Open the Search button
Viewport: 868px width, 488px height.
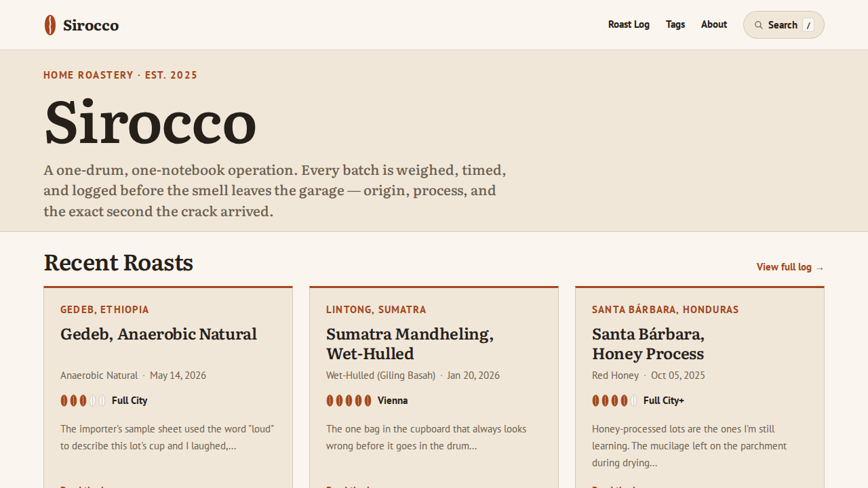pos(784,25)
